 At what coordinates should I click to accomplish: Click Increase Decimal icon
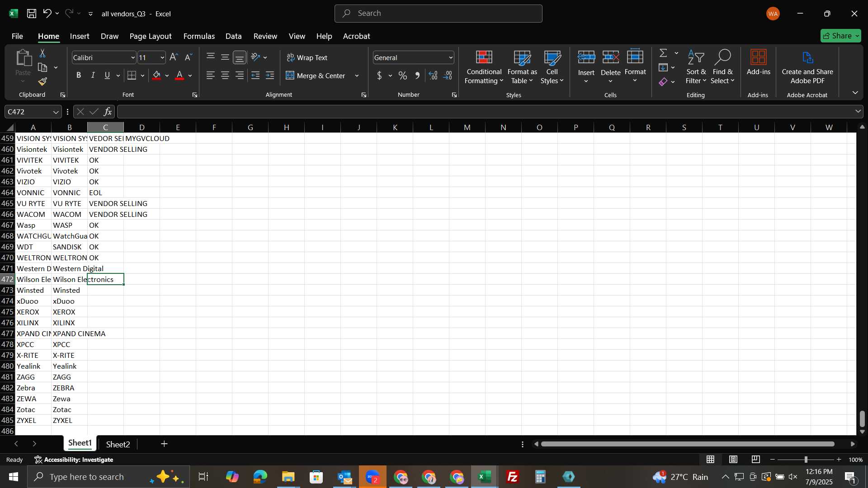tap(433, 75)
